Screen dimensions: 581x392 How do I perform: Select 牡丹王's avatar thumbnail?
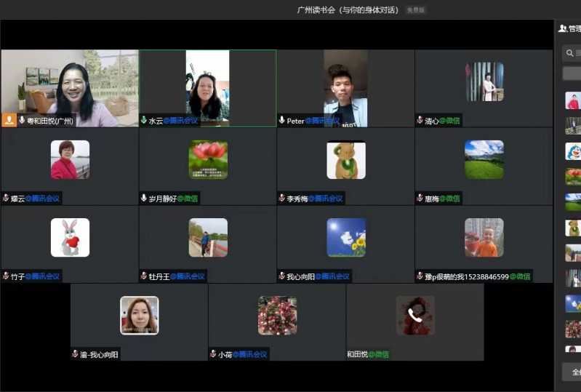click(x=208, y=238)
